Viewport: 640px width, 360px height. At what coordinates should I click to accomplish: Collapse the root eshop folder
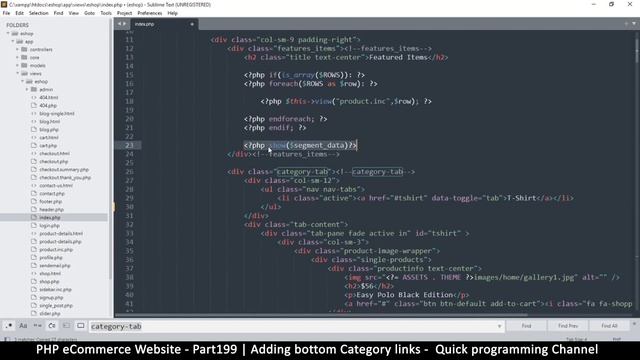[x=8, y=33]
